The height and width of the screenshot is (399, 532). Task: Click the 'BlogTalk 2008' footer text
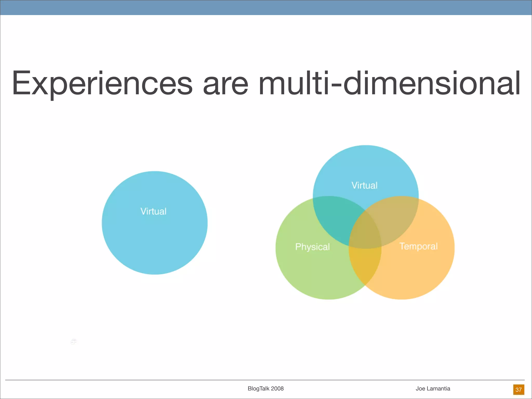(x=265, y=389)
